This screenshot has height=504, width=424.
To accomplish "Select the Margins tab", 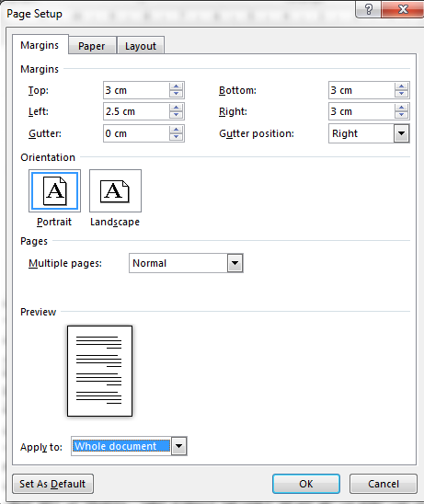I will point(40,45).
